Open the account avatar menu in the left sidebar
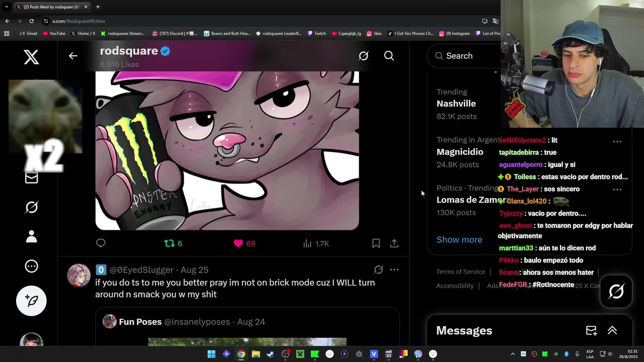The width and height of the screenshot is (644, 362). 31,340
